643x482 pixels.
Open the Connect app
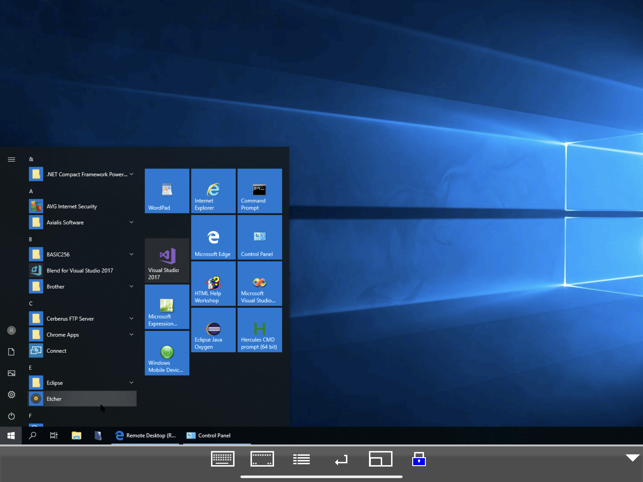(x=82, y=351)
